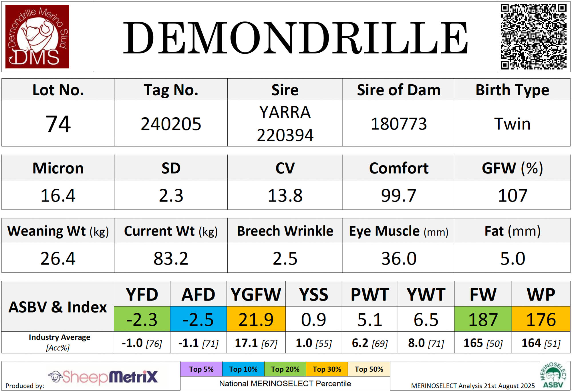Screen dimensions: 572x392
Task: Click the WP index value 176
Action: (x=541, y=319)
